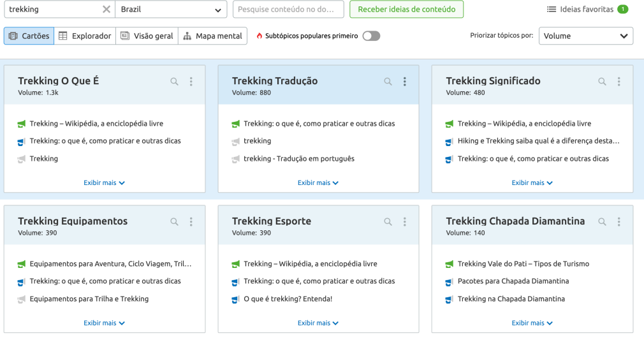Open more options on Trekking Tradução card
The width and height of the screenshot is (644, 340).
(404, 82)
